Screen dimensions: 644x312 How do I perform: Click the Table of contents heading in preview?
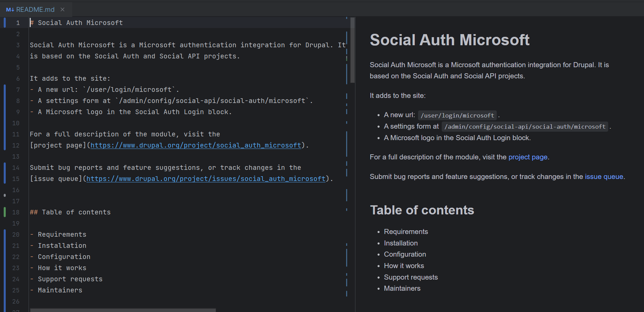click(422, 210)
